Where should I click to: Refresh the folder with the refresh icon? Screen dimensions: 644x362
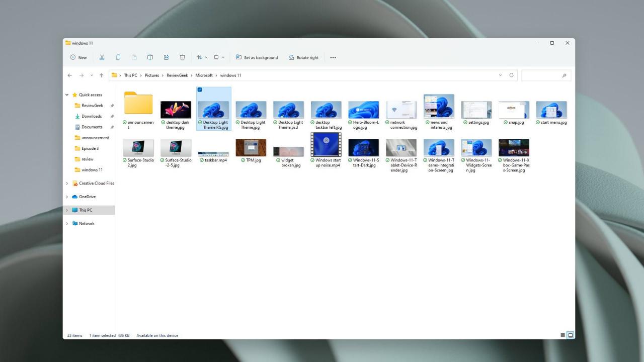pyautogui.click(x=512, y=75)
